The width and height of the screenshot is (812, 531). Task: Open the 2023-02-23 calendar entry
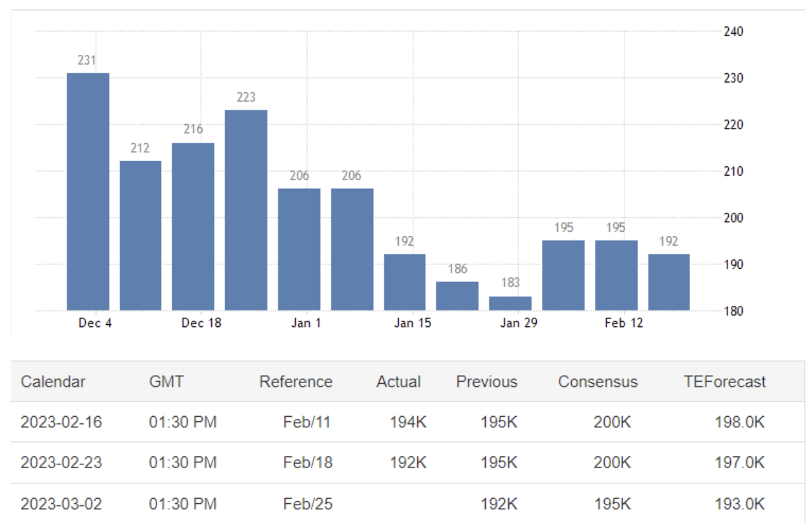point(61,463)
